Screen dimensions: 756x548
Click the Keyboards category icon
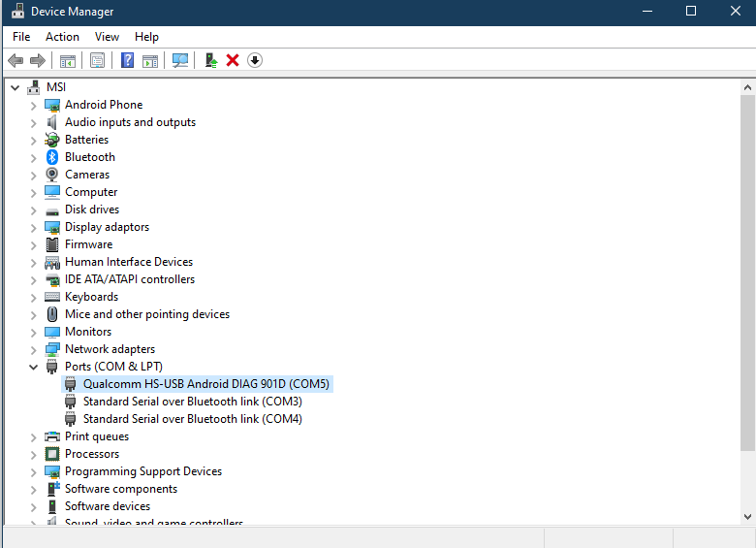[52, 297]
